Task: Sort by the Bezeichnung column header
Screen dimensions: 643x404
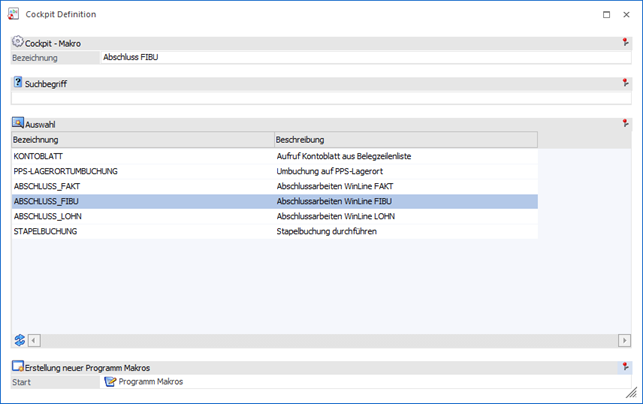Action: tap(142, 140)
